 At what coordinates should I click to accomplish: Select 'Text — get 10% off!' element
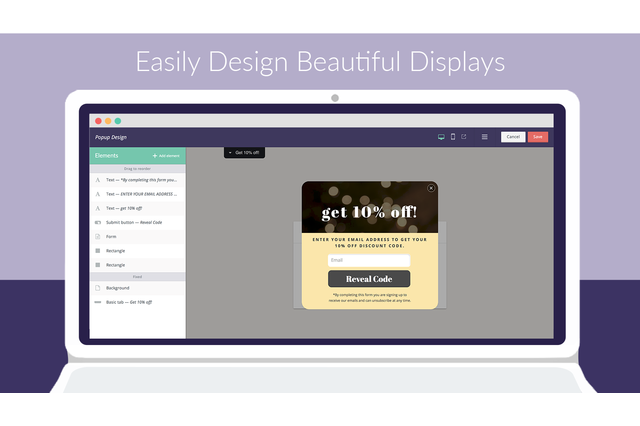click(129, 208)
